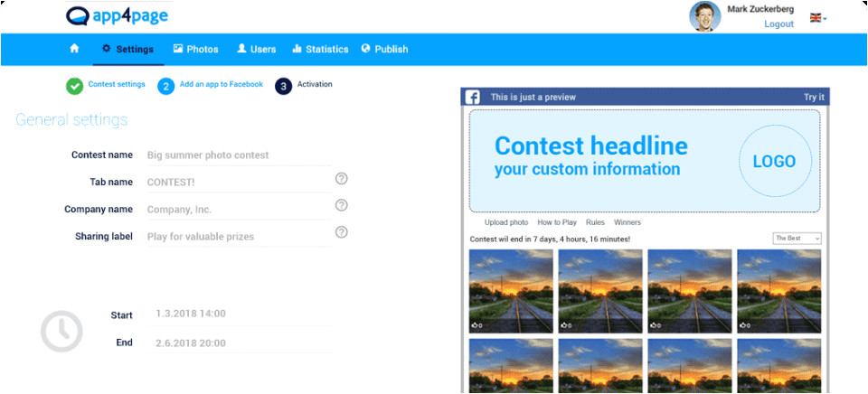Click the first sunset photo thumbnail
The image size is (868, 394).
coord(511,290)
